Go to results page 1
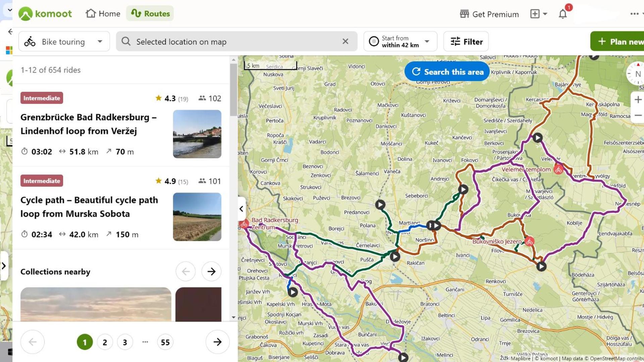The image size is (644, 362). pyautogui.click(x=85, y=342)
